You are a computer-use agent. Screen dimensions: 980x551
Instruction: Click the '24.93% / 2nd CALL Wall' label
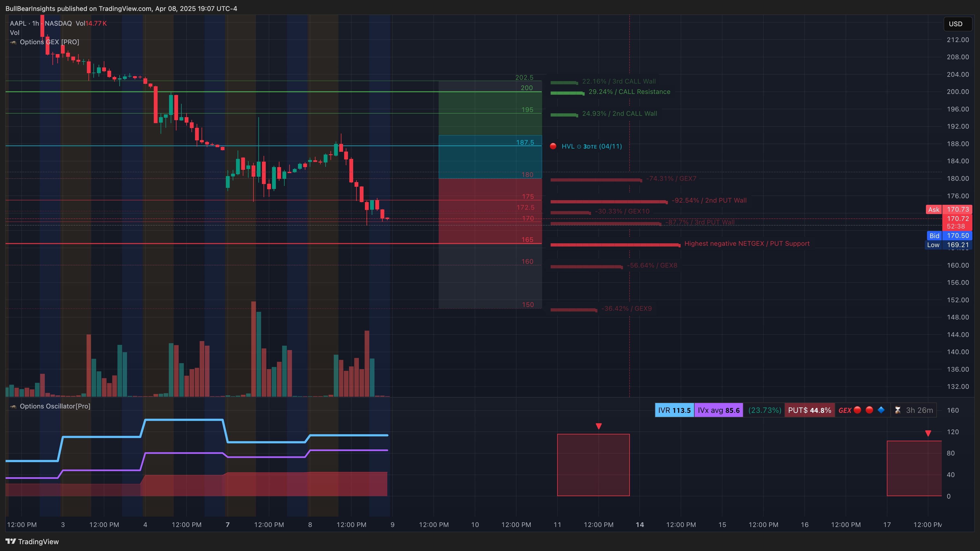pyautogui.click(x=619, y=114)
